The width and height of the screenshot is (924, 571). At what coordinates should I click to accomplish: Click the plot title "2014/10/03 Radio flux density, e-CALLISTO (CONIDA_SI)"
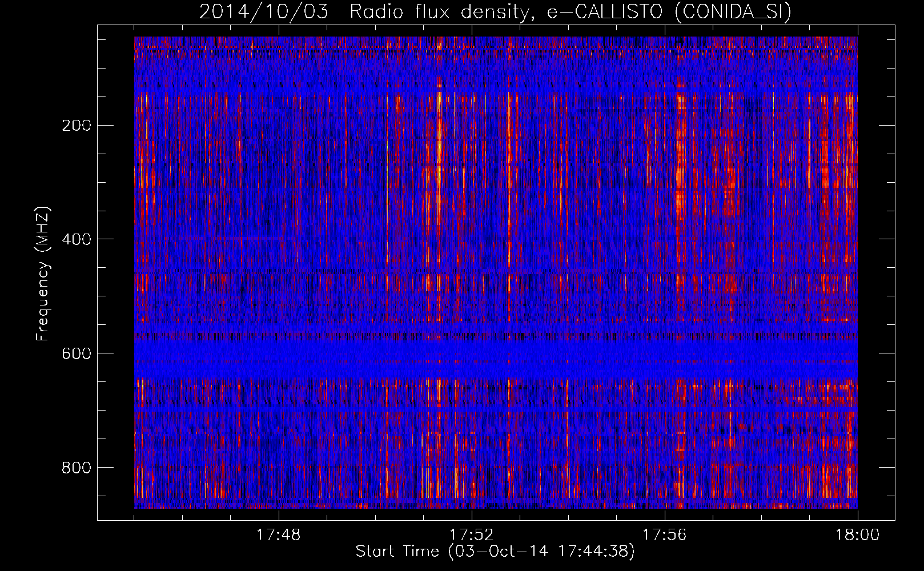(495, 11)
